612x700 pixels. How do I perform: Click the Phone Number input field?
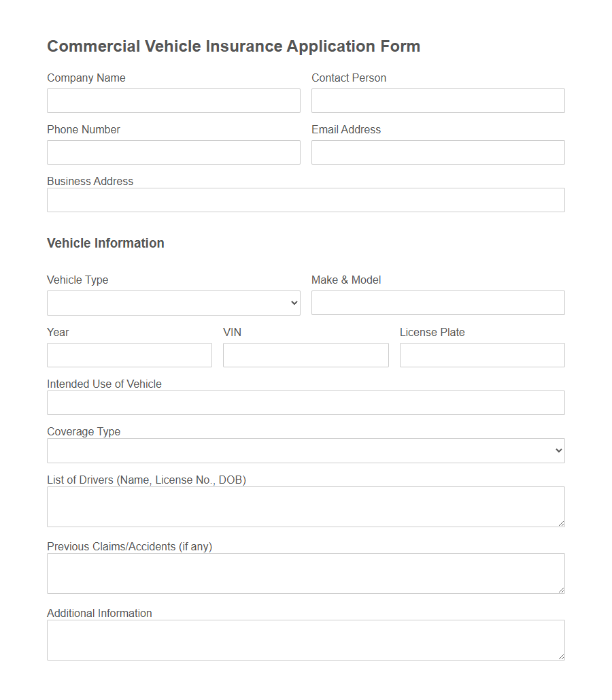pos(173,152)
